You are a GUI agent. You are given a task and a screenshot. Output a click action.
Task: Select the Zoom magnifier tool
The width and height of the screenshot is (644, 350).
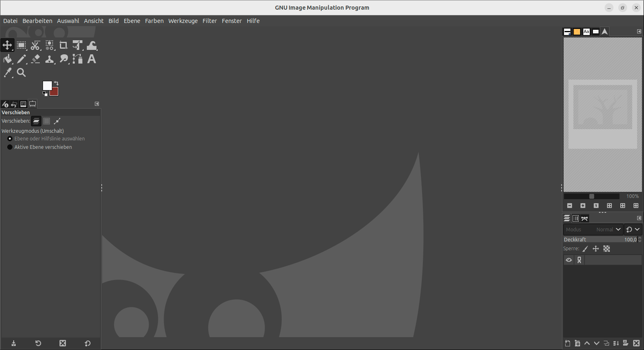(x=21, y=72)
